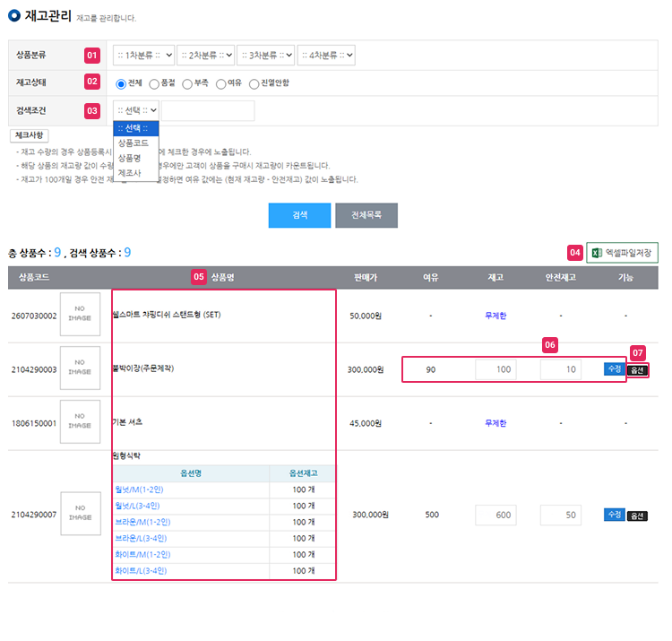Edit safety stock field showing 50
This screenshot has height=641, width=672.
561,515
